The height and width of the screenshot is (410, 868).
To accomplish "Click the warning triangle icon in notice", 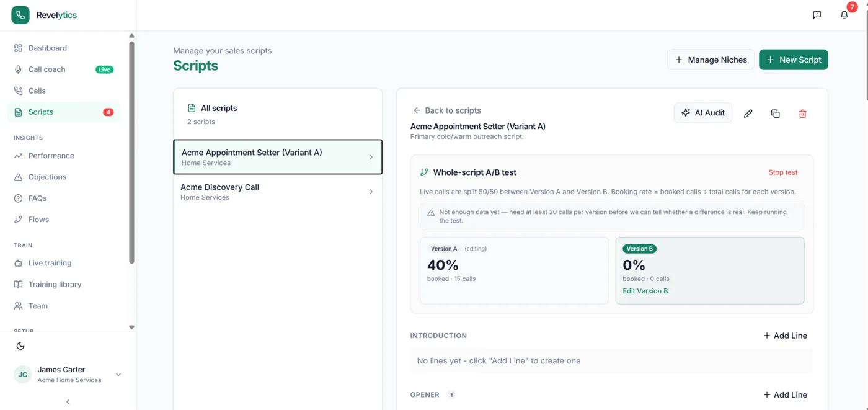I will pyautogui.click(x=431, y=213).
